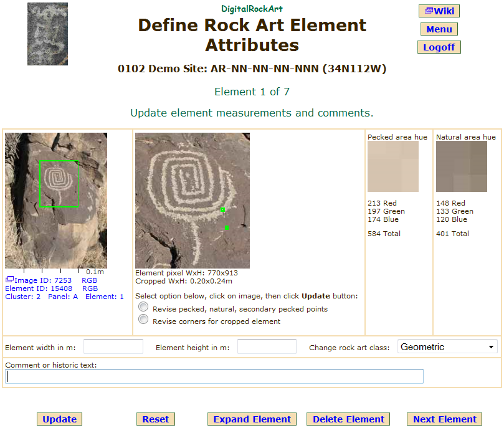Click Expand Element button
504x438 pixels.
pyautogui.click(x=252, y=419)
